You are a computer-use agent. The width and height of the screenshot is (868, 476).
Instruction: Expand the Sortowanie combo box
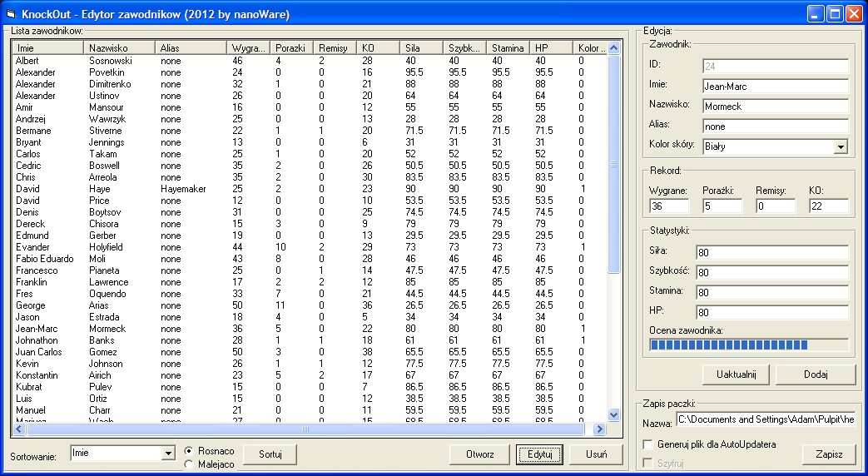tap(167, 454)
